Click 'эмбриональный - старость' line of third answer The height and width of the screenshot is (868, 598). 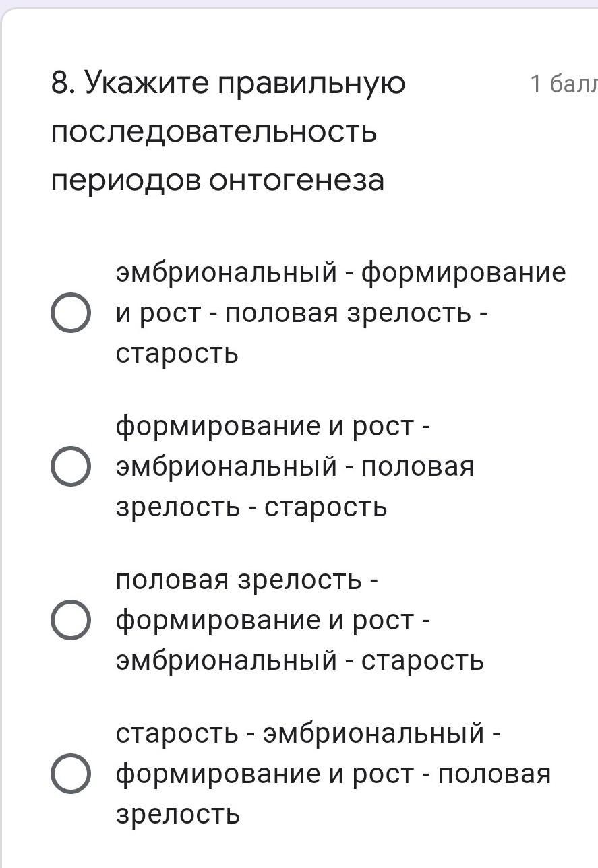coord(299,660)
